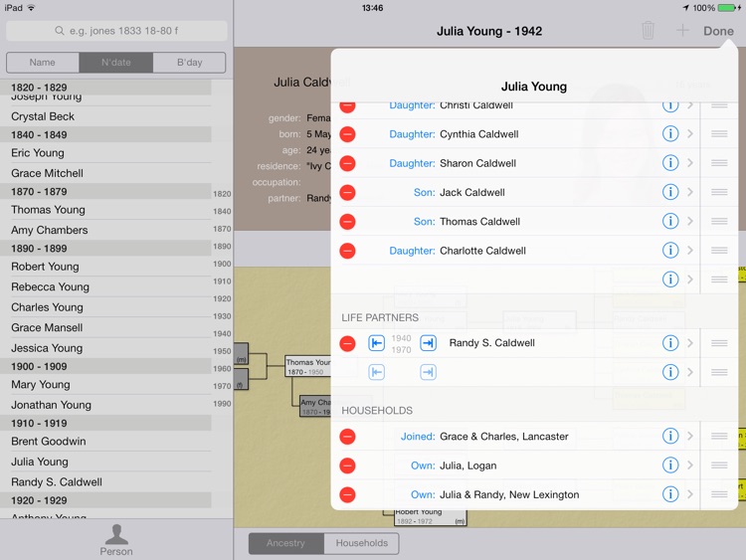Disclose Cynthia Caldwell details chevron
The width and height of the screenshot is (746, 560).
tap(690, 134)
